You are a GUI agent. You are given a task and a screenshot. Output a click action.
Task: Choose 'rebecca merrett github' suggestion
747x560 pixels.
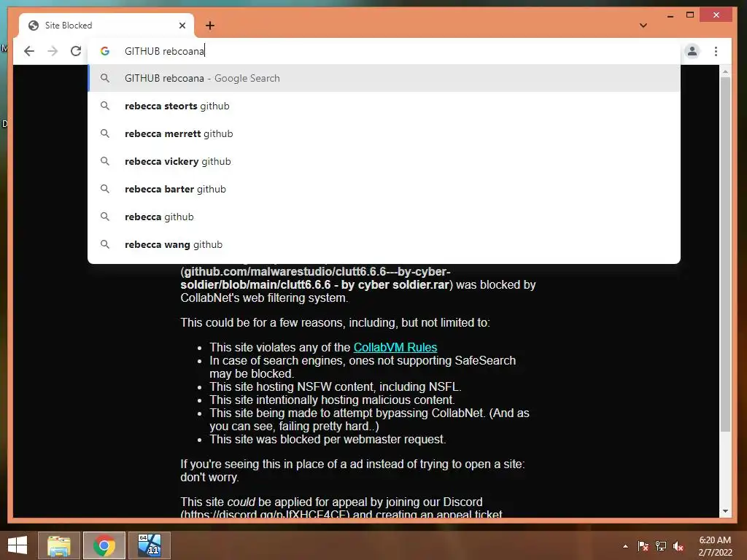pos(384,134)
